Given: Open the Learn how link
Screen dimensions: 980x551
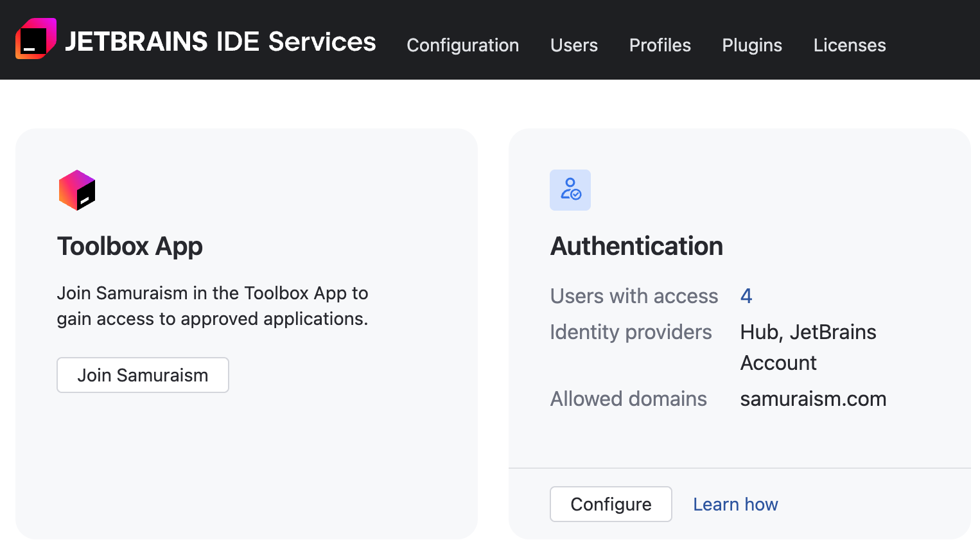Looking at the screenshot, I should pyautogui.click(x=735, y=504).
